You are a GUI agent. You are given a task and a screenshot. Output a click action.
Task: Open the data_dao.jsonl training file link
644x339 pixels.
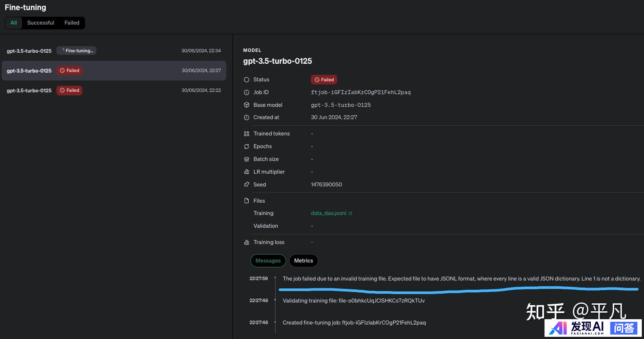(329, 213)
